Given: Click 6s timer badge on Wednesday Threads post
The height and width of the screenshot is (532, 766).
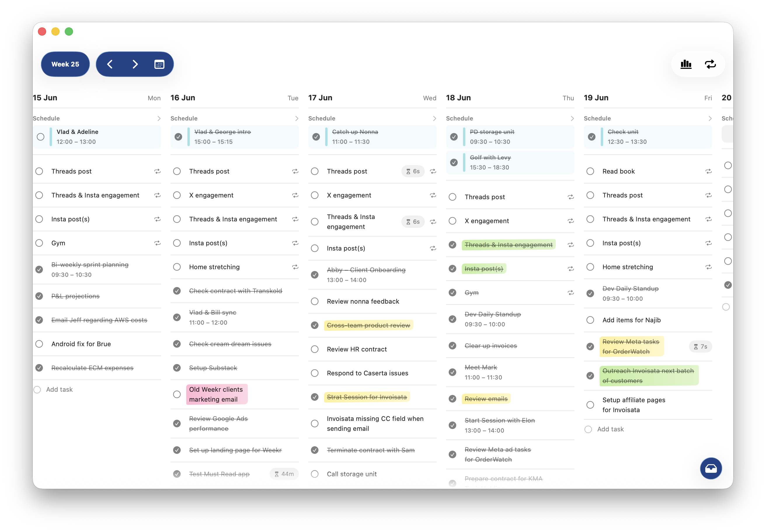Looking at the screenshot, I should [413, 171].
